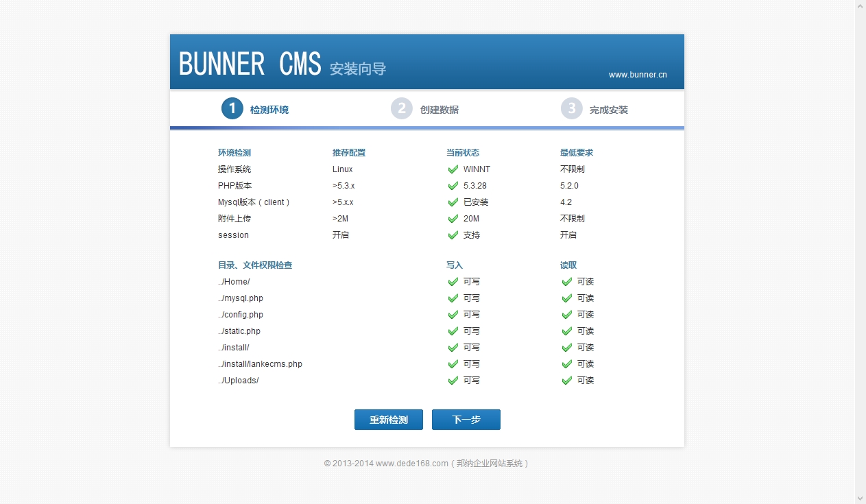Screen dimensions: 866x504
Task: Select the 创建数据 step label
Action: 440,110
